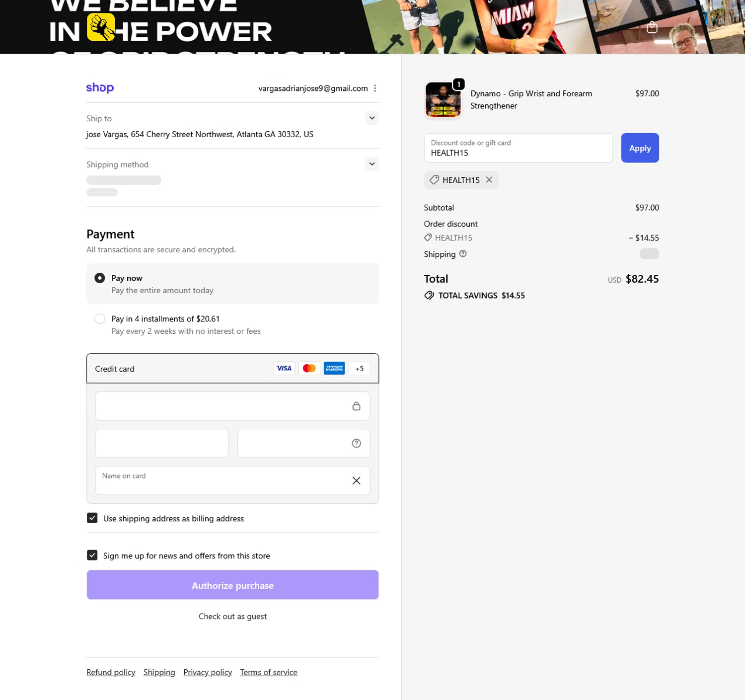The image size is (745, 700).
Task: Click the Visa card logo
Action: coord(284,368)
